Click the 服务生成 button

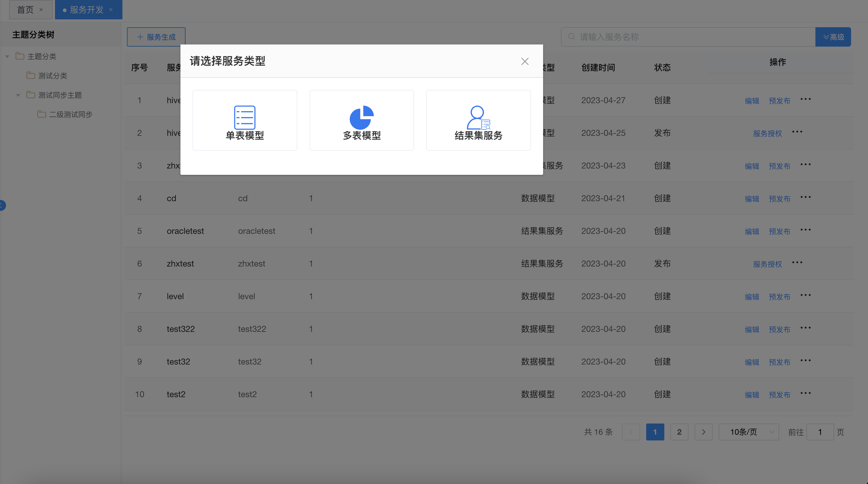(x=156, y=37)
